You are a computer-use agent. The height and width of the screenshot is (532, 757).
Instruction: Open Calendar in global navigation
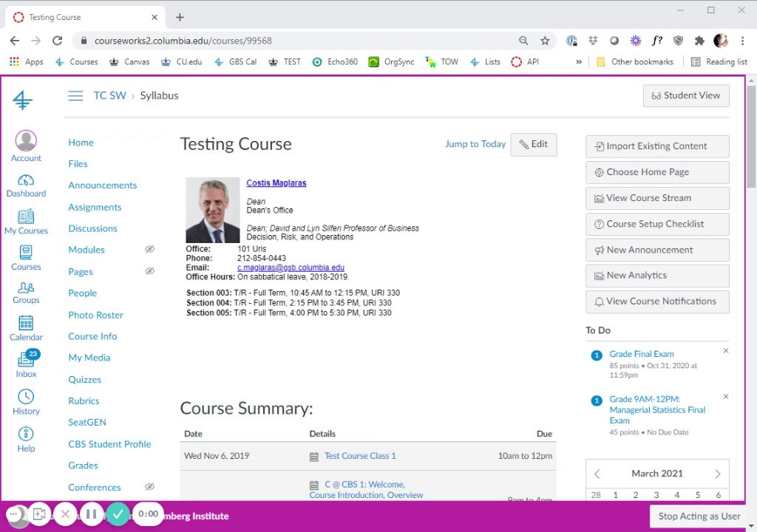click(x=26, y=328)
